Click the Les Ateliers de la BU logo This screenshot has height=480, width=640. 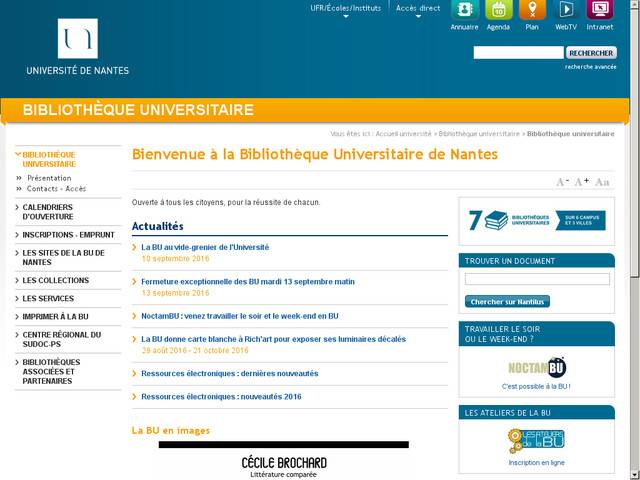click(536, 441)
